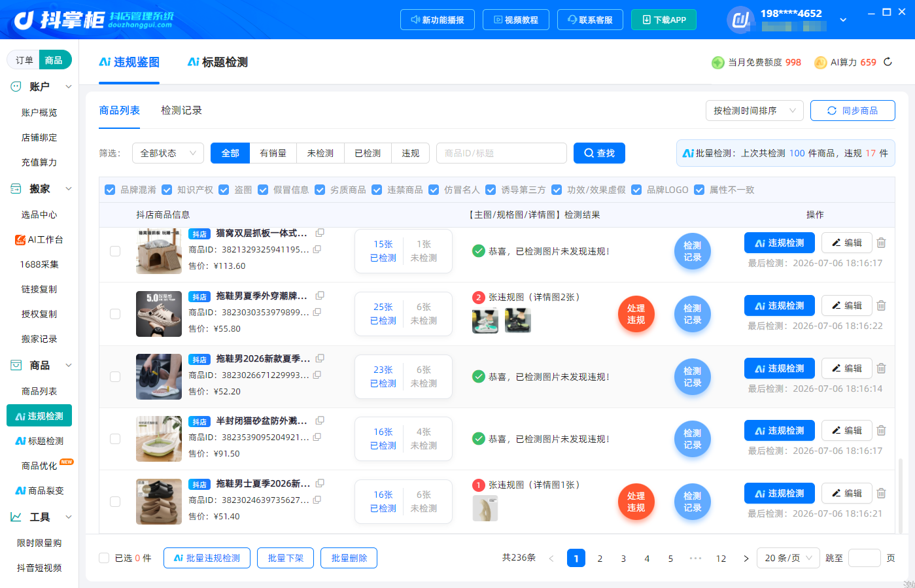Viewport: 915px width, 588px height.
Task: Copy title of 拖鞋男士夏季2026新 product
Action: (320, 483)
